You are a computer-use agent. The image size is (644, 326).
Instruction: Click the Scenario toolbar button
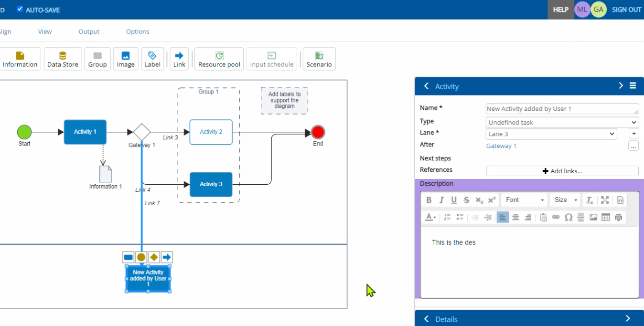point(319,59)
